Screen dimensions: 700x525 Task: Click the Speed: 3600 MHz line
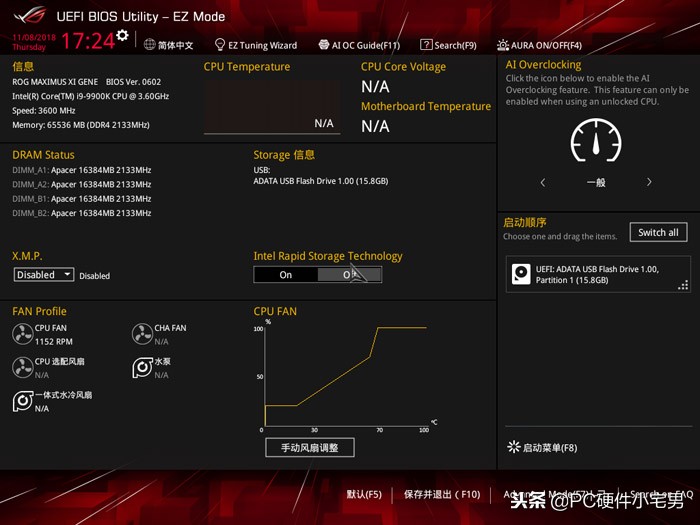point(44,110)
